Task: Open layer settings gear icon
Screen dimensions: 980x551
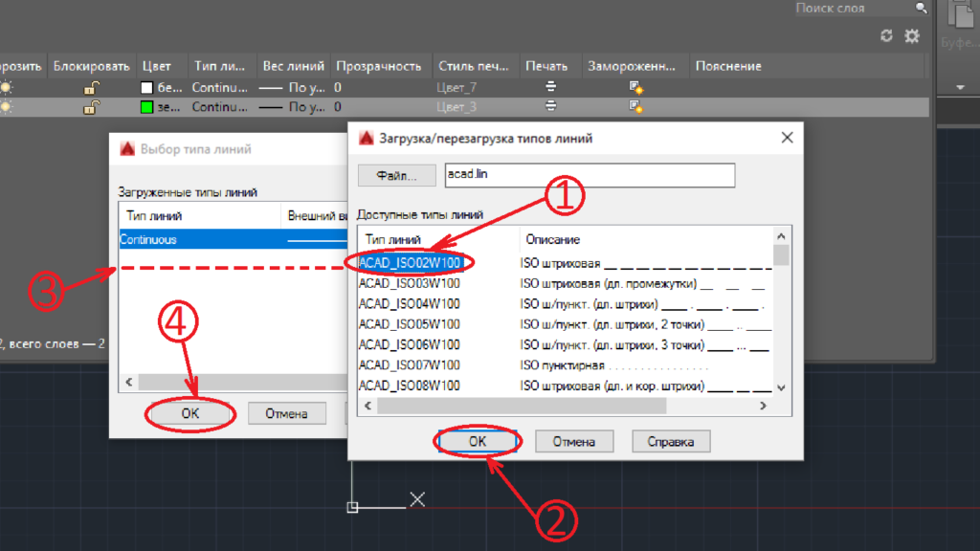Action: (912, 35)
